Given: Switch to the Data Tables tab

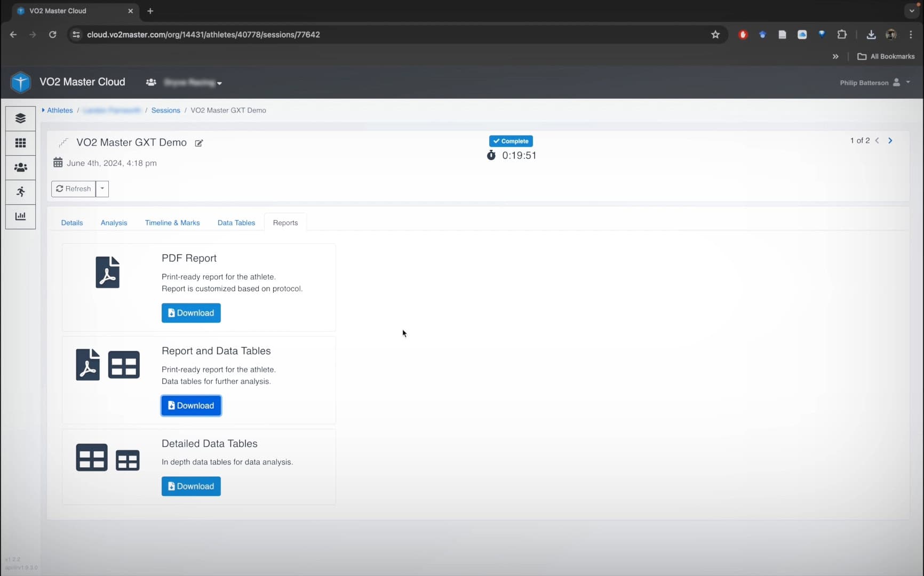Looking at the screenshot, I should coord(236,223).
